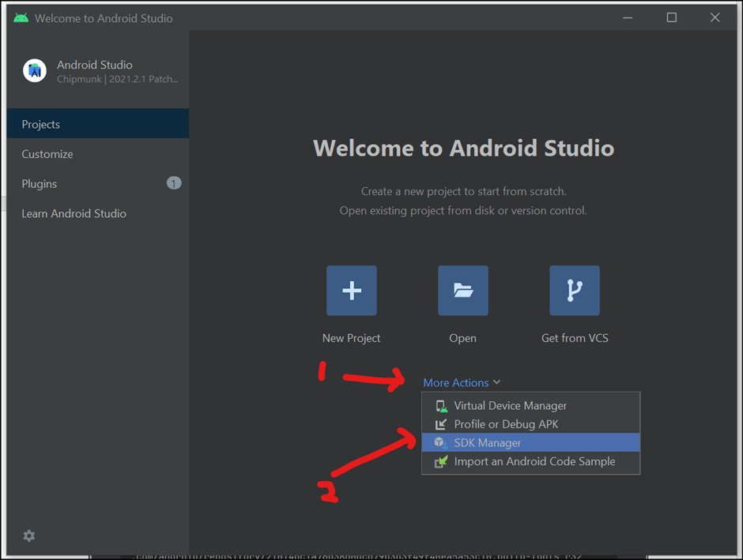Maximize the Welcome to Android Studio window
The width and height of the screenshot is (743, 560).
[x=671, y=17]
